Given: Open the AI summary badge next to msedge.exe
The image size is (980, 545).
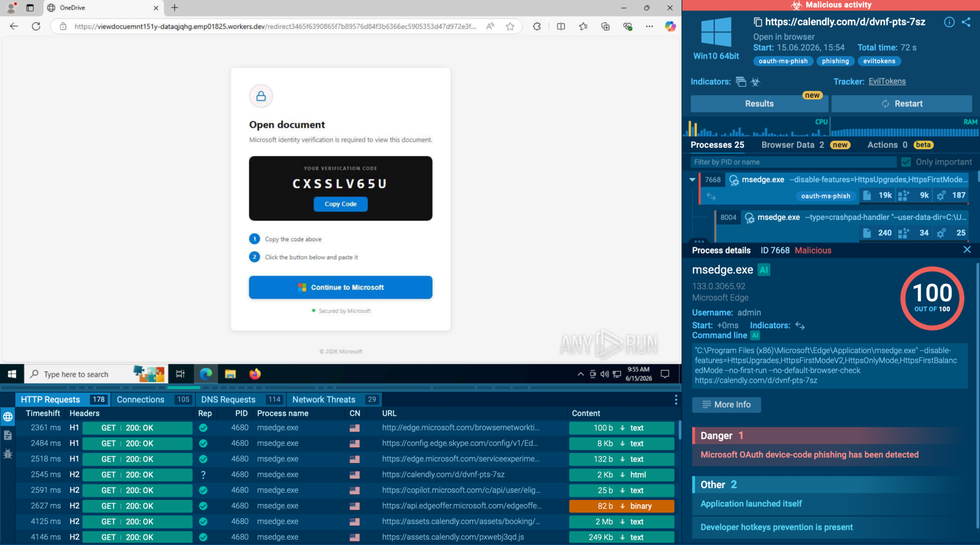Looking at the screenshot, I should [764, 270].
